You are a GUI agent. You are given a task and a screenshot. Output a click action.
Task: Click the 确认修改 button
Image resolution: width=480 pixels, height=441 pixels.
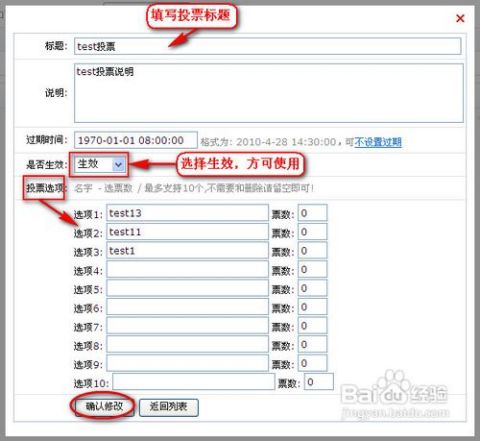pos(104,407)
